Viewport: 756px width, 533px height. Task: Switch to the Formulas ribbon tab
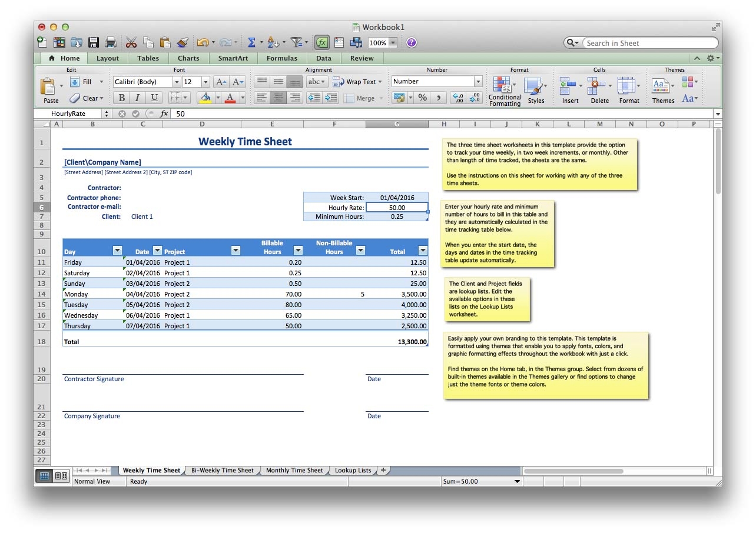[281, 58]
